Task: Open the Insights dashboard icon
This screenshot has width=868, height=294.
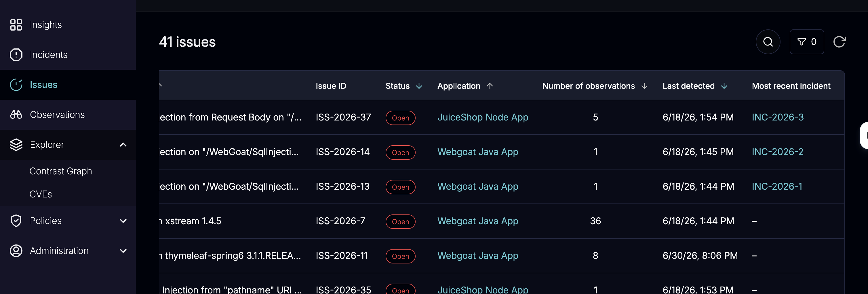Action: pos(16,24)
